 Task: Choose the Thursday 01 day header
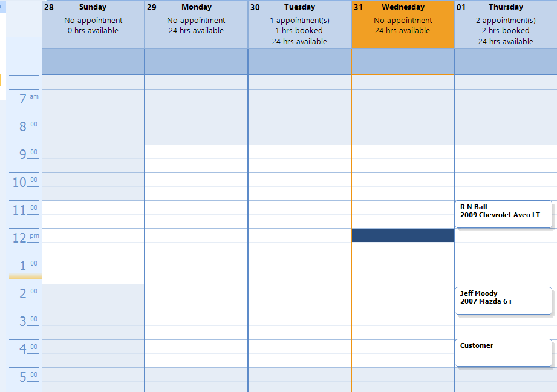click(506, 24)
